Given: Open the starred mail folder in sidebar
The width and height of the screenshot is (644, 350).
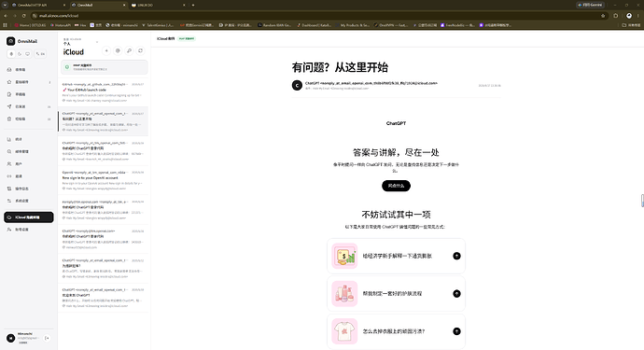Looking at the screenshot, I should [29, 82].
